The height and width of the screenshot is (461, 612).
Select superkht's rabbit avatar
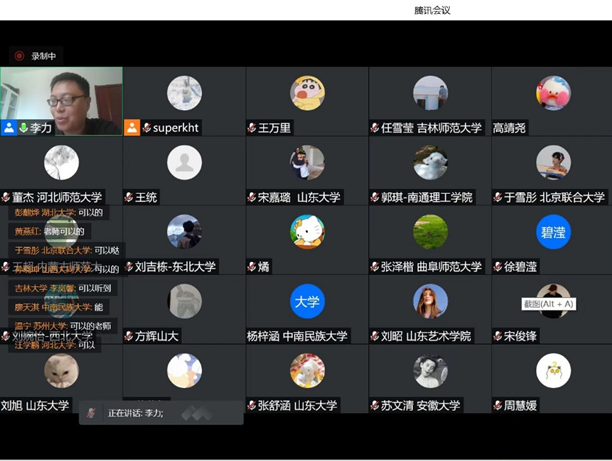pos(184,93)
